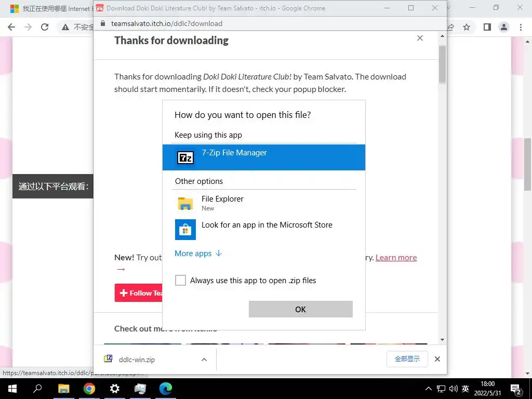Open ddlc-win.zip download options chevron
Image resolution: width=532 pixels, height=399 pixels.
tap(204, 360)
